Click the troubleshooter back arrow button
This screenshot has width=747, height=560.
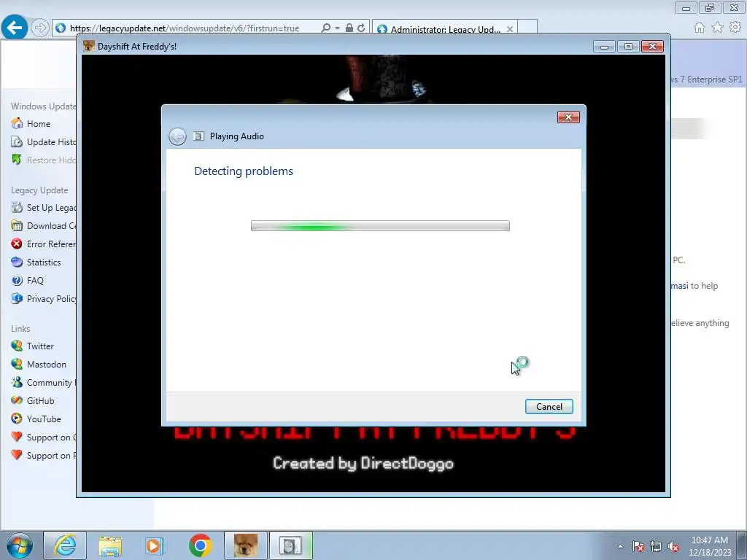(177, 136)
